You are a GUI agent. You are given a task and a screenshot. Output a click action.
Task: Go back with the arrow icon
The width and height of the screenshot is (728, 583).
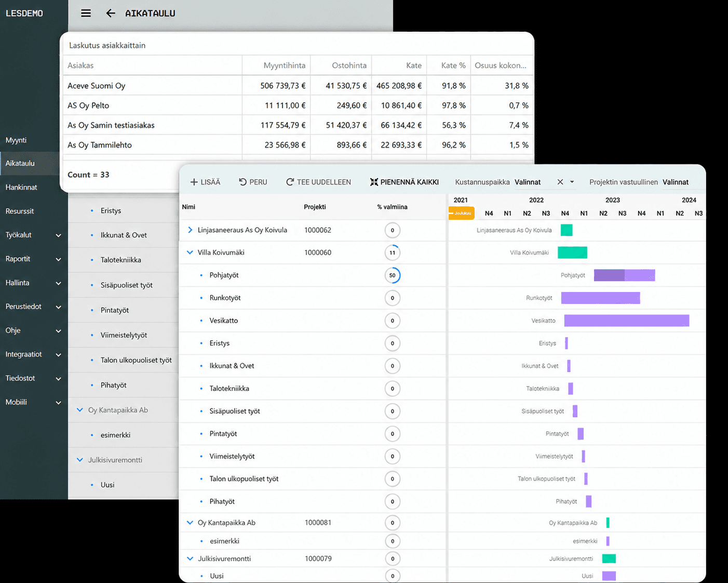pos(111,14)
